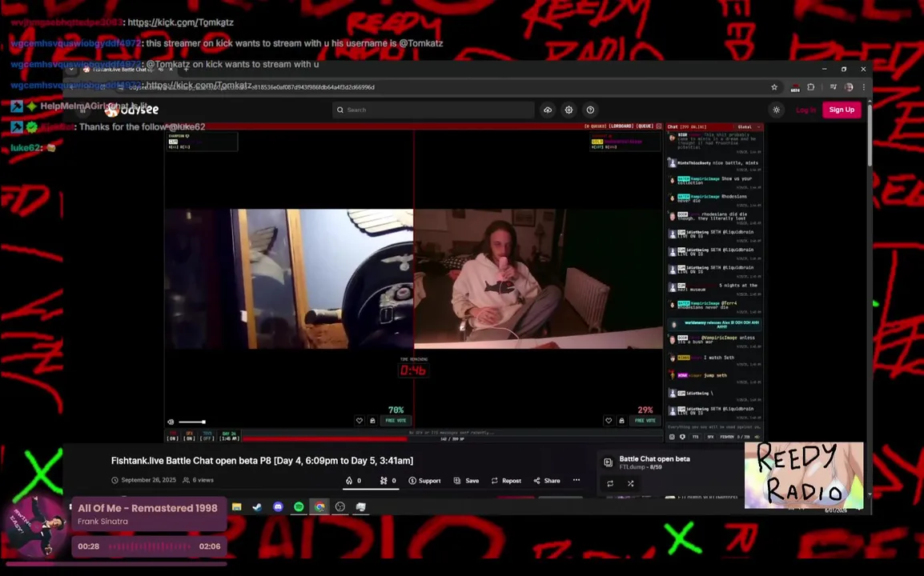924x576 pixels.
Task: Click the kick.com/Tomkatz link in overlay chat
Action: (x=180, y=22)
